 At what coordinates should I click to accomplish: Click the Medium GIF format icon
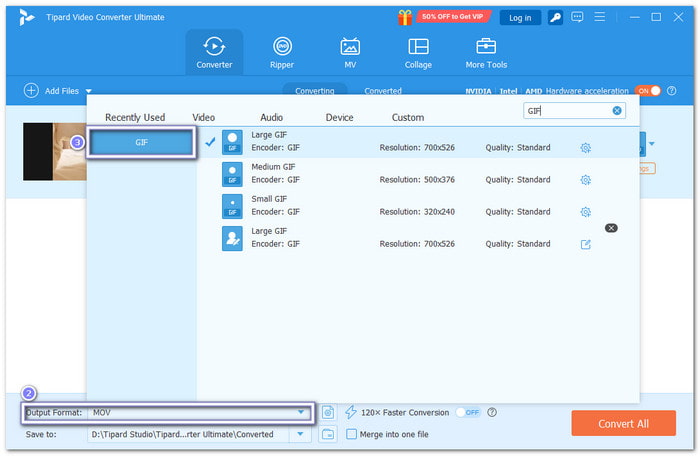click(232, 174)
